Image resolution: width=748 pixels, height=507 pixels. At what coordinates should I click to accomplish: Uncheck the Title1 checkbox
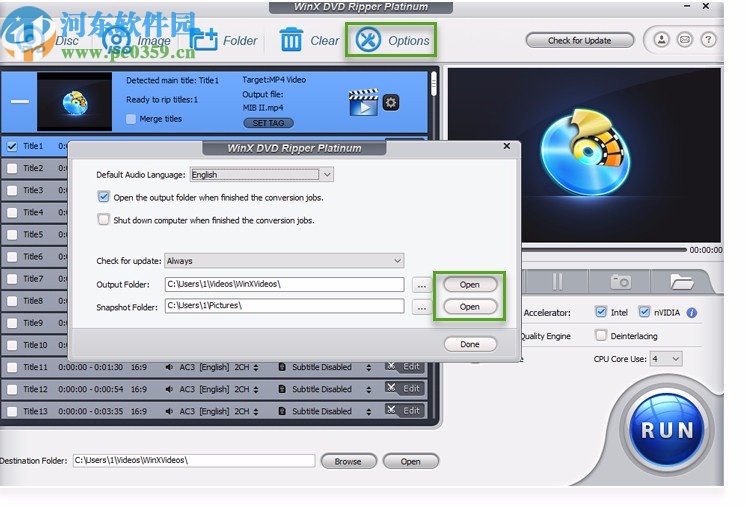[12, 146]
